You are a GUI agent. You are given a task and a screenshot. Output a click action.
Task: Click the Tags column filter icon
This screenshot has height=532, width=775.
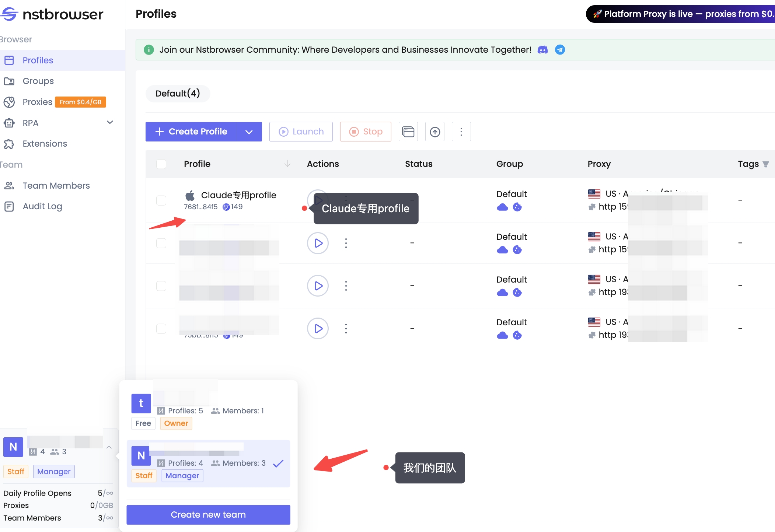click(x=766, y=164)
